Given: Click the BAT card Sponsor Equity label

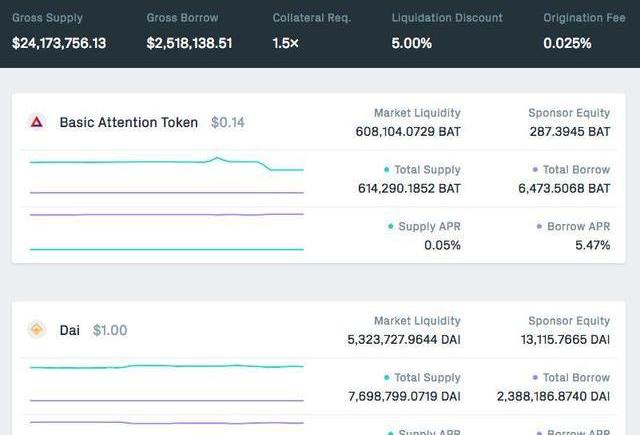Looking at the screenshot, I should [569, 113].
